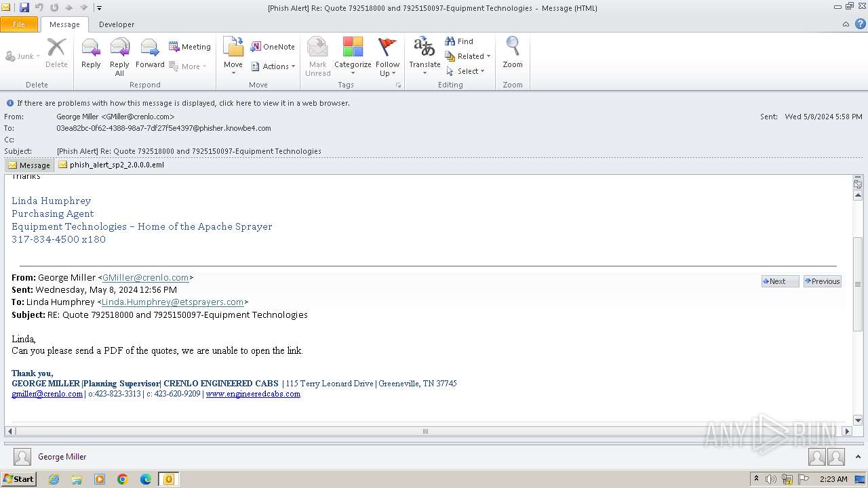Click the phone number 317-834-4500 x180
Viewport: 868px width, 488px height.
click(58, 239)
